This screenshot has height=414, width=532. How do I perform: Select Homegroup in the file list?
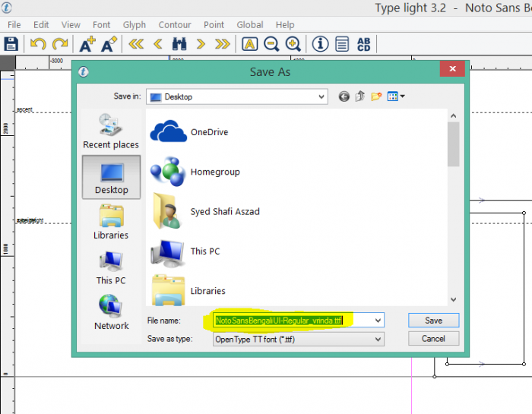195,172
